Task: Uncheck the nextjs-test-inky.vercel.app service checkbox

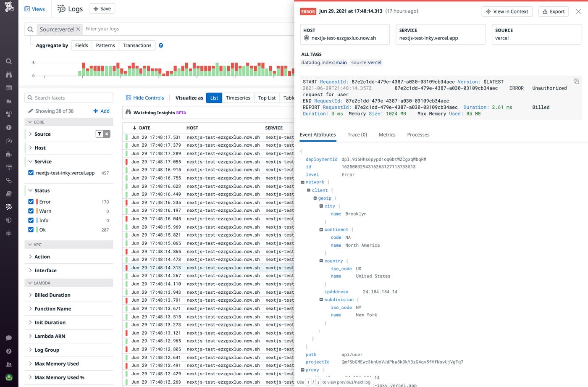Action: coord(31,173)
